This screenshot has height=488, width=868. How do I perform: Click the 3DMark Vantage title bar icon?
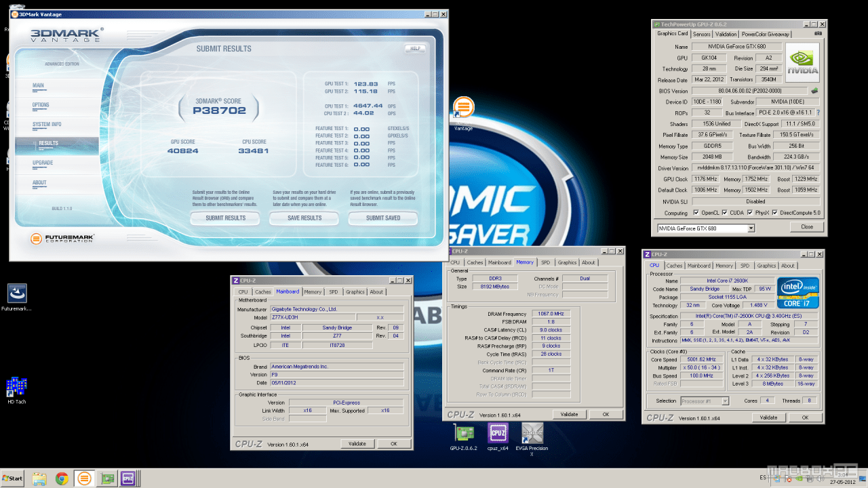pos(15,14)
